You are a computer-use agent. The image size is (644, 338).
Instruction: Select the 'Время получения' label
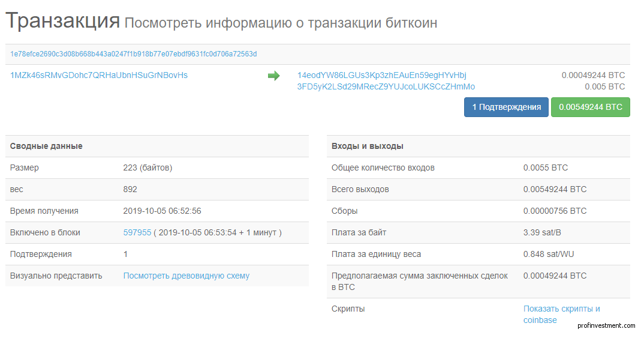(44, 211)
